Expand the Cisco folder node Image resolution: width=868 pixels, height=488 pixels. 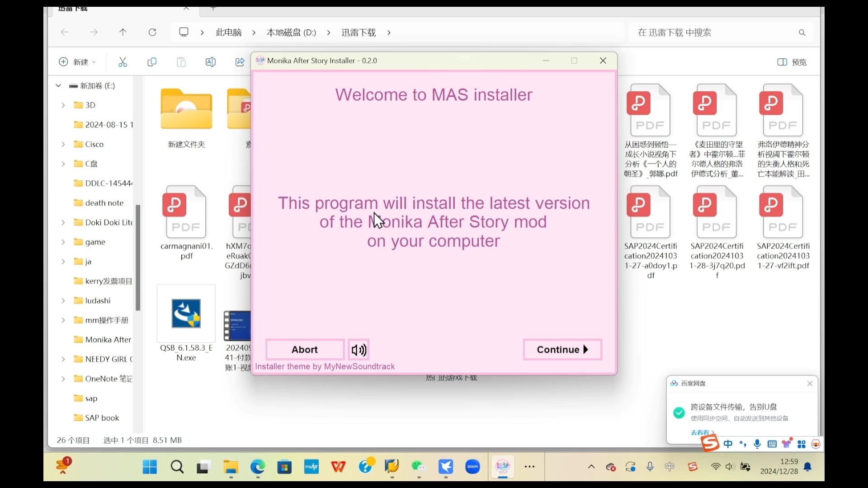[63, 144]
